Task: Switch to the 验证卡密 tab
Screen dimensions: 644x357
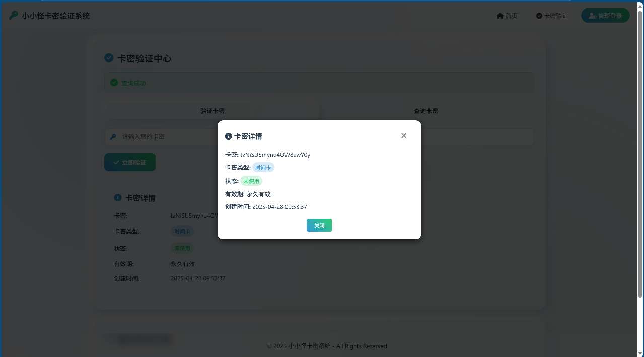Action: [x=212, y=111]
